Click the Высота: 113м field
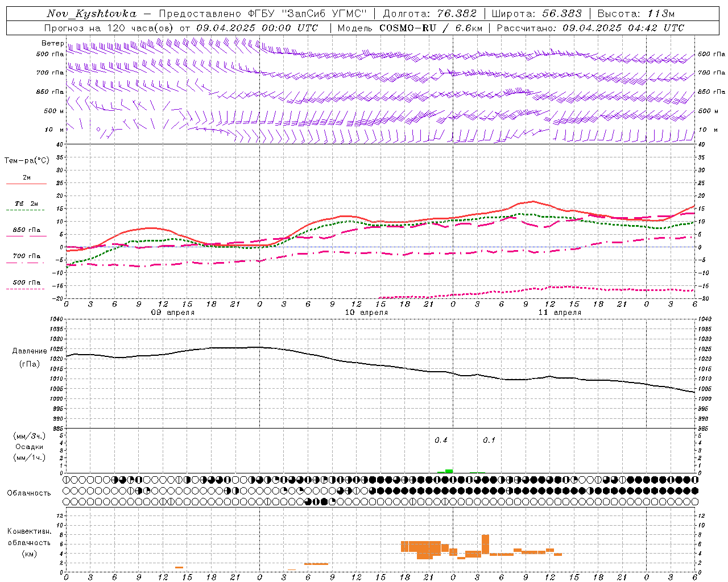The image size is (728, 582). [635, 14]
